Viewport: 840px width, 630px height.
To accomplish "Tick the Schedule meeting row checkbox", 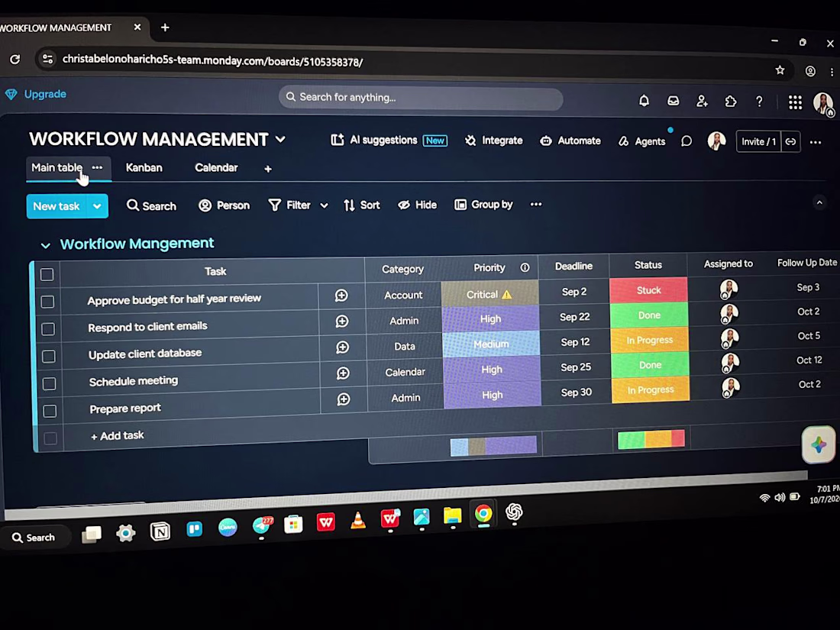I will [x=50, y=383].
